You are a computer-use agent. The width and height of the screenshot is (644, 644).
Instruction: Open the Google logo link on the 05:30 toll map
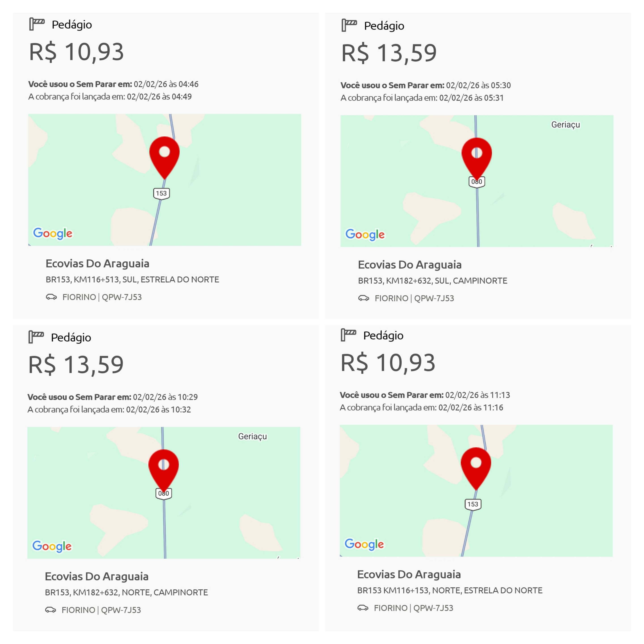365,235
